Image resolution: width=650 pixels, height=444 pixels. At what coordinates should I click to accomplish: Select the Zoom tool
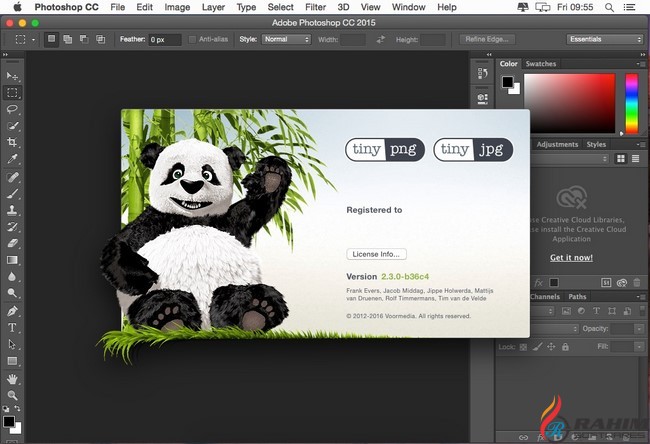(12, 395)
